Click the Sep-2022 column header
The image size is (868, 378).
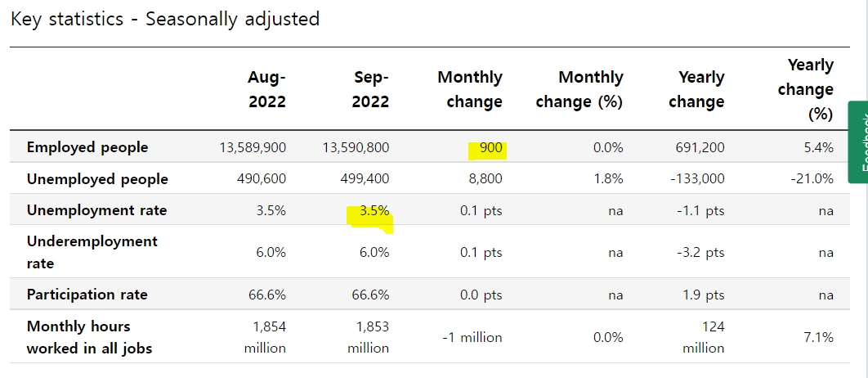[370, 89]
